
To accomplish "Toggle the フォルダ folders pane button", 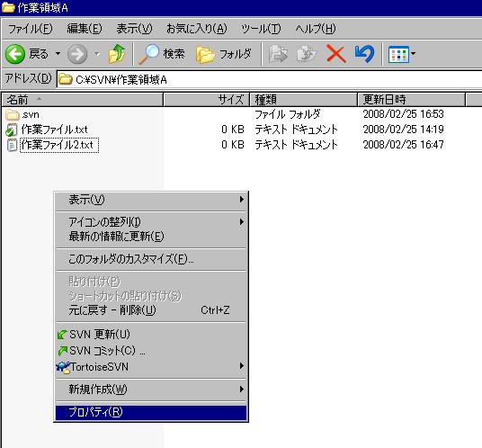I will 224,54.
